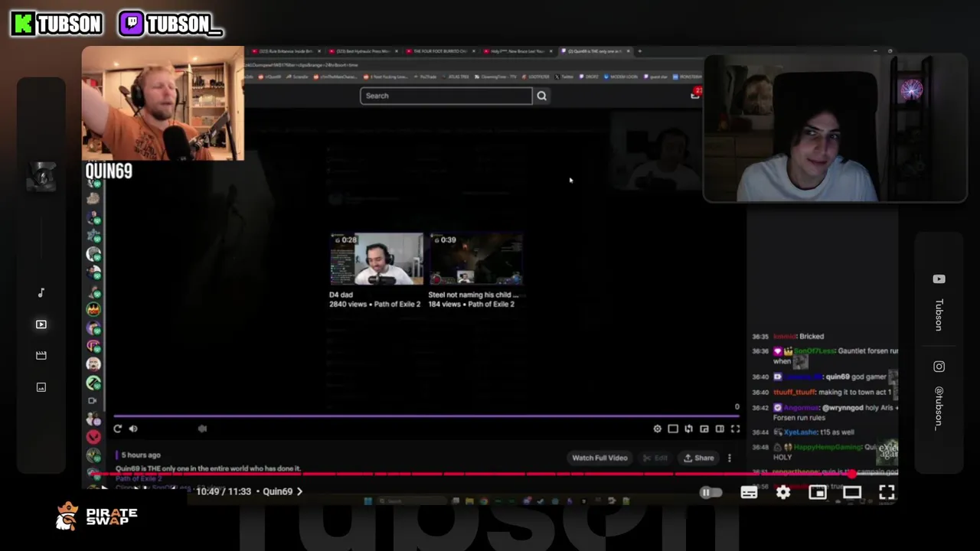Toggle YouTube autoplay switch
Viewport: 980px width, 551px height.
pos(710,493)
